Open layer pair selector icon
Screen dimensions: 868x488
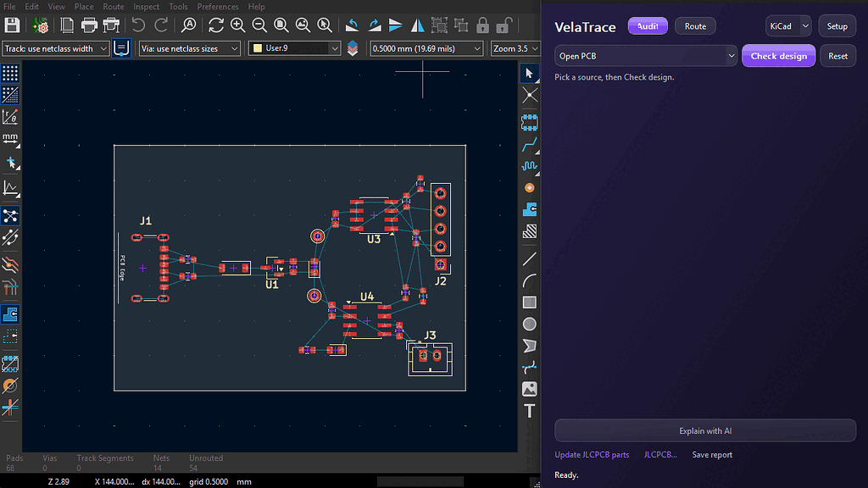click(353, 48)
